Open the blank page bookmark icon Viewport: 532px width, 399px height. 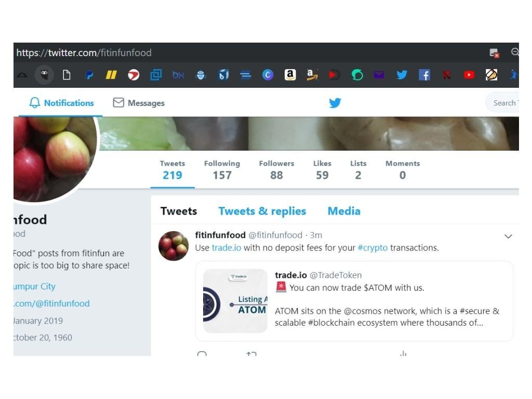click(x=67, y=75)
